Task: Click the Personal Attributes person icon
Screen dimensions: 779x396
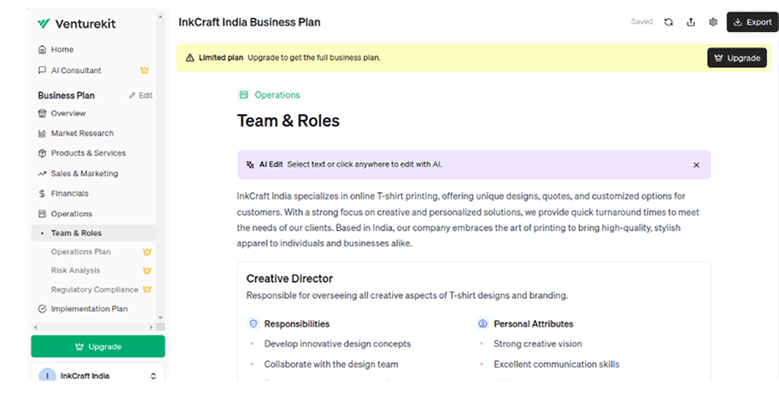Action: pyautogui.click(x=482, y=323)
